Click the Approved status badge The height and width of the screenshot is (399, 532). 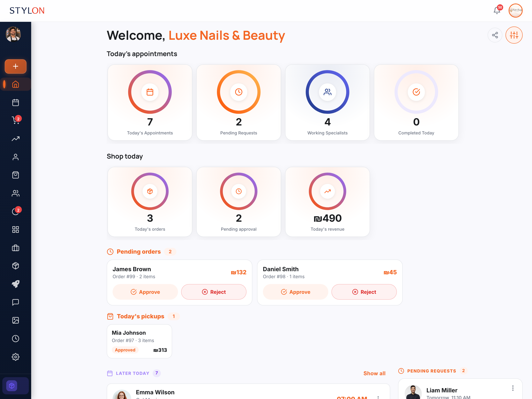coord(125,350)
